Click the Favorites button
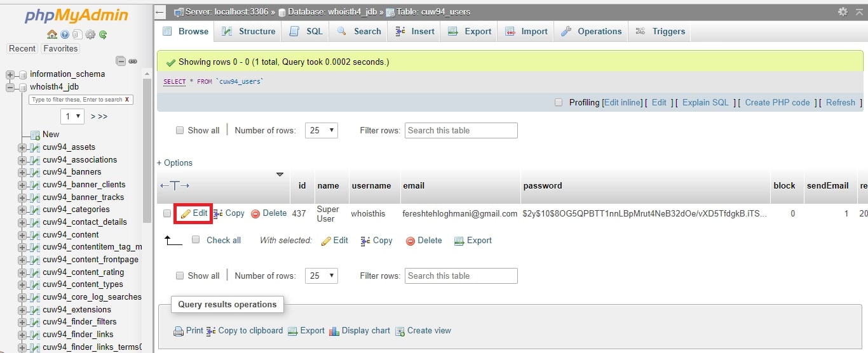This screenshot has height=353, width=868. click(60, 48)
